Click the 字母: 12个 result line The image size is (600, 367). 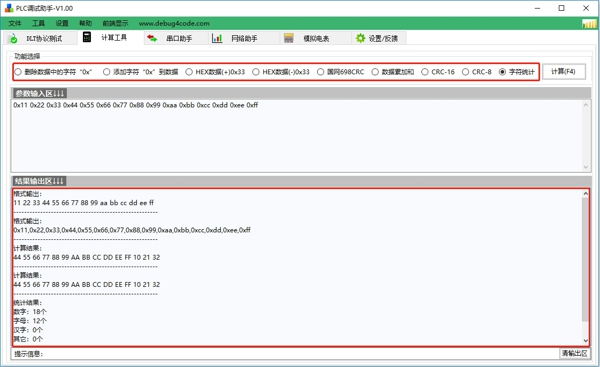30,321
